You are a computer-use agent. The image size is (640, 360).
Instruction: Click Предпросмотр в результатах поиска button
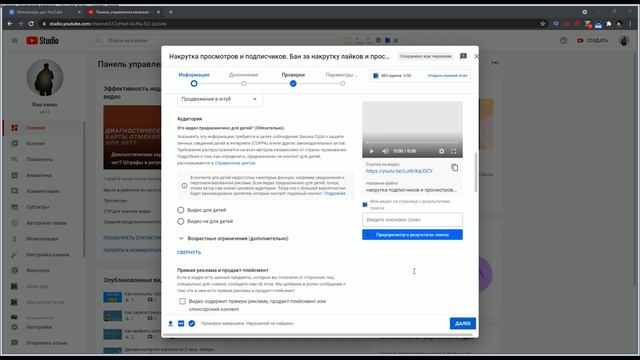pos(412,235)
